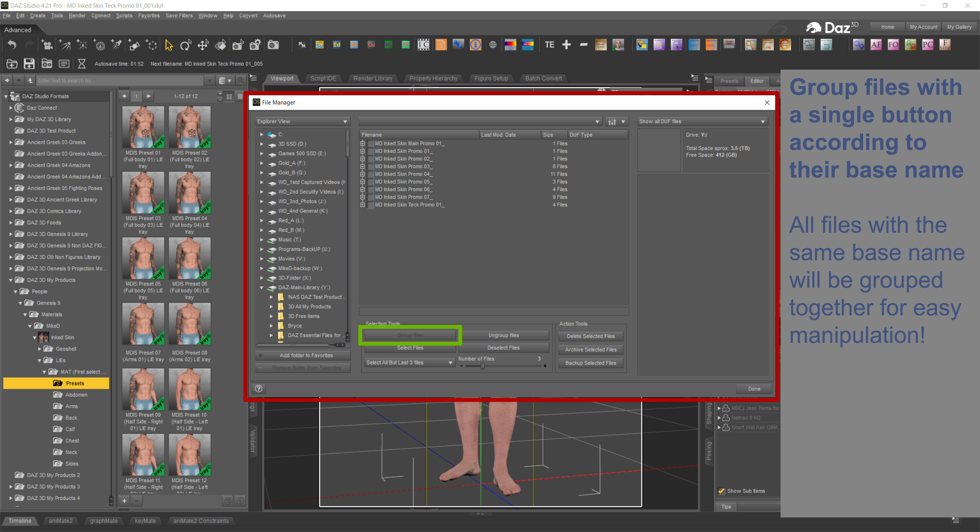Click the Create New Point Light icon
This screenshot has width=980, height=532.
[x=82, y=45]
